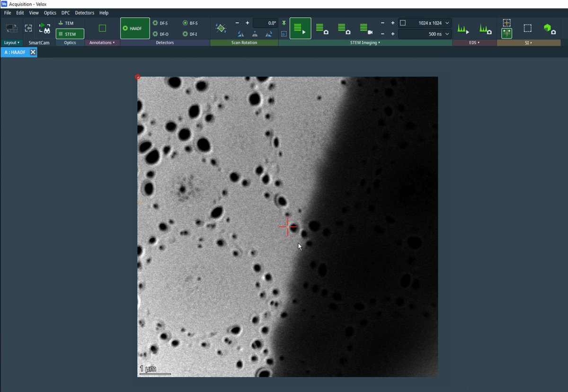Viewport: 568px width, 392px height.
Task: Open the Detectors menu
Action: [x=84, y=13]
